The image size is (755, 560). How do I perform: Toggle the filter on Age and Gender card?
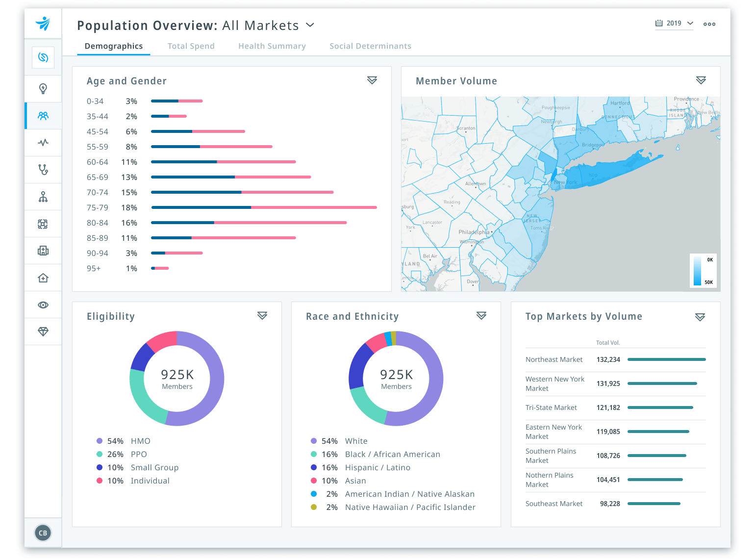click(372, 80)
